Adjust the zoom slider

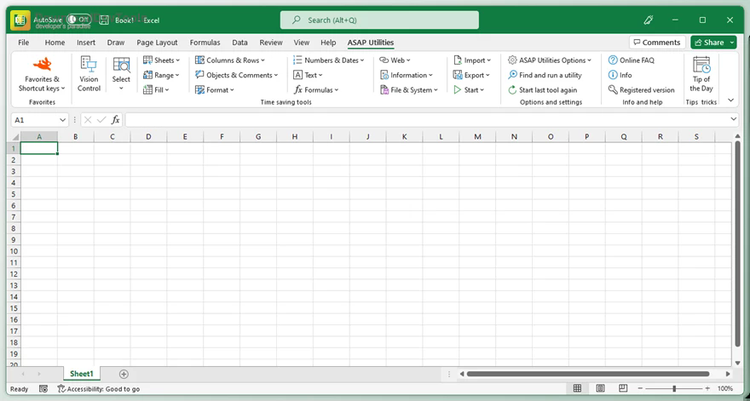pos(674,389)
